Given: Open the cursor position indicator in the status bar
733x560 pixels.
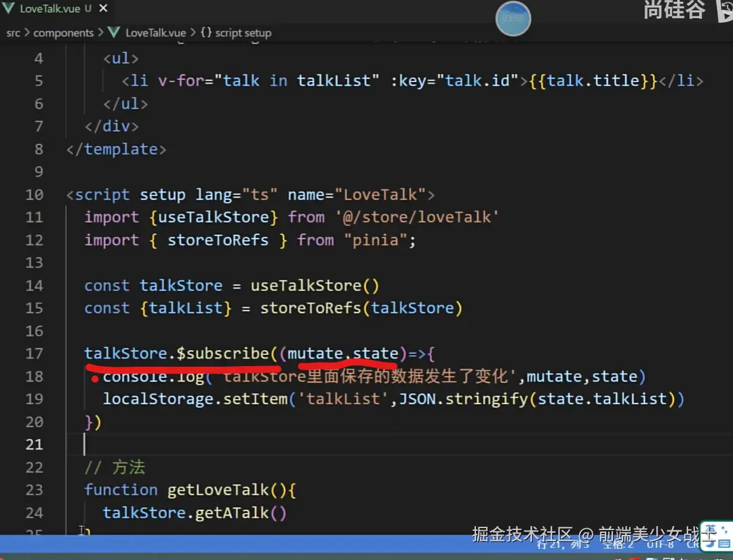Looking at the screenshot, I should pos(563,544).
